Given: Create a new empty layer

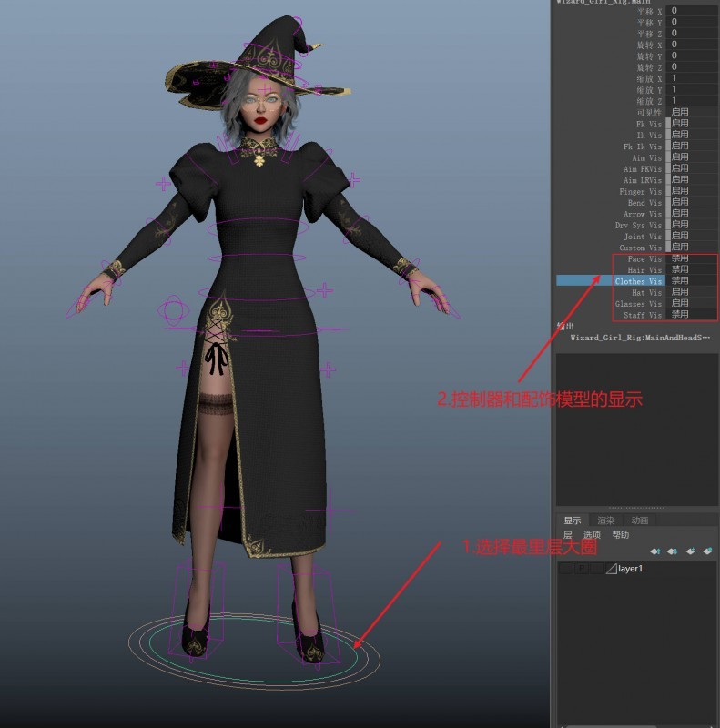Looking at the screenshot, I should [x=690, y=551].
